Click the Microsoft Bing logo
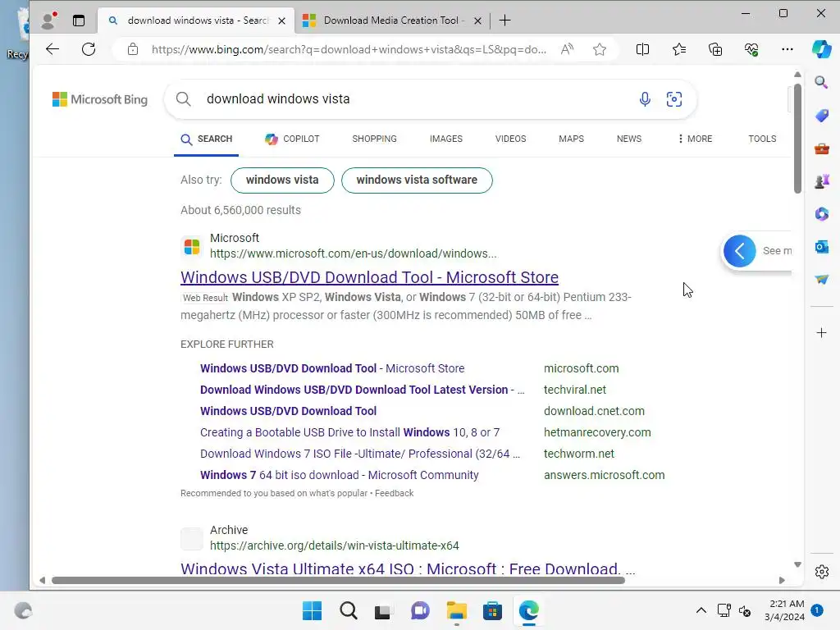 pyautogui.click(x=99, y=99)
